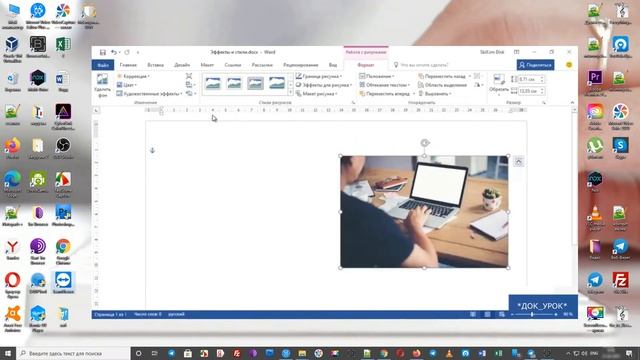This screenshot has width=640, height=360.
Task: Click the Save icon in Word's quick access toolbar
Action: (x=102, y=52)
